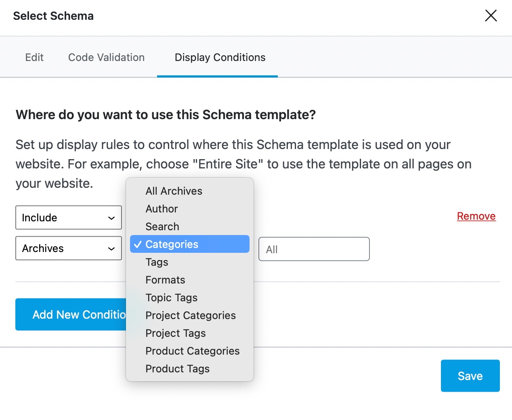
Task: Switch to the Edit tab
Action: point(34,57)
